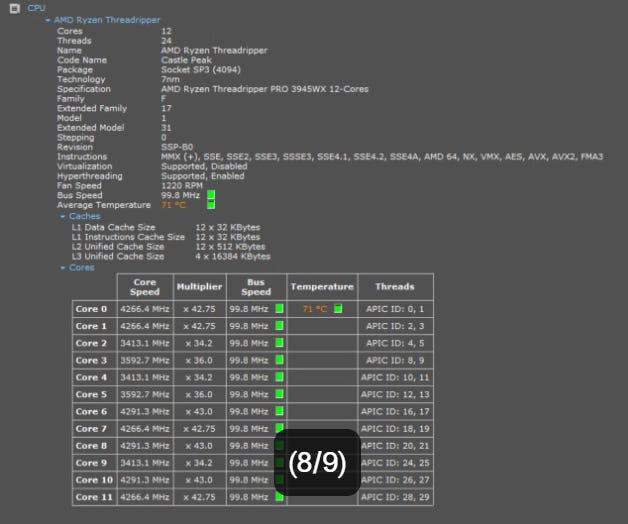Select Core 8 speed 4291.3 MHz cell

point(145,446)
